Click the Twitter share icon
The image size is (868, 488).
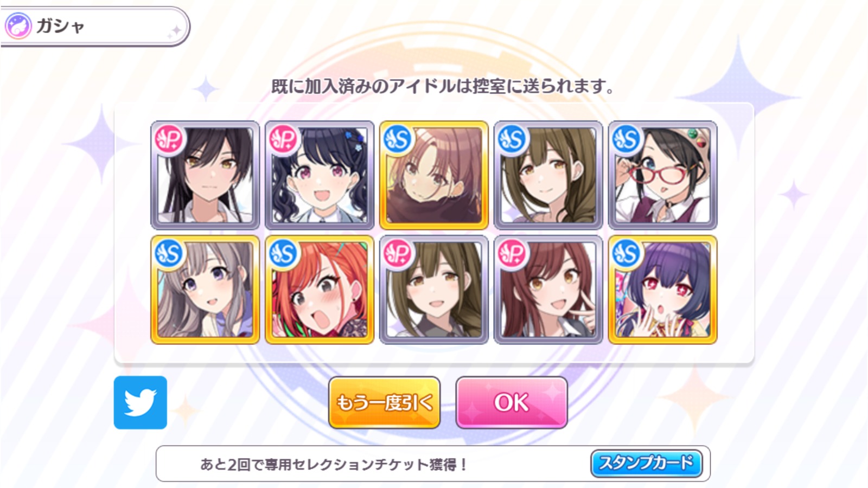(141, 402)
